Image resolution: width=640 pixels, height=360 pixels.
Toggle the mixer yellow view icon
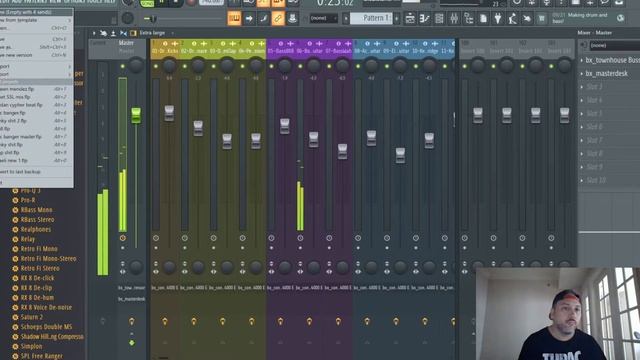[133, 33]
